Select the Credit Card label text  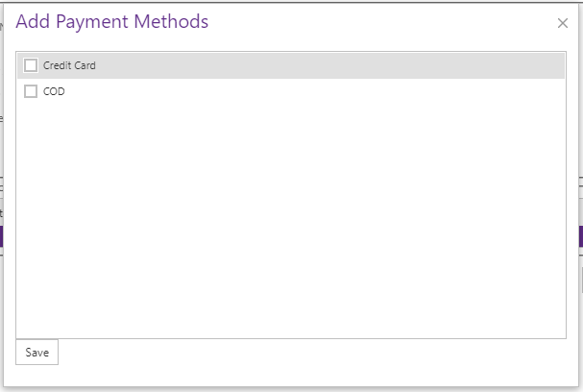69,65
